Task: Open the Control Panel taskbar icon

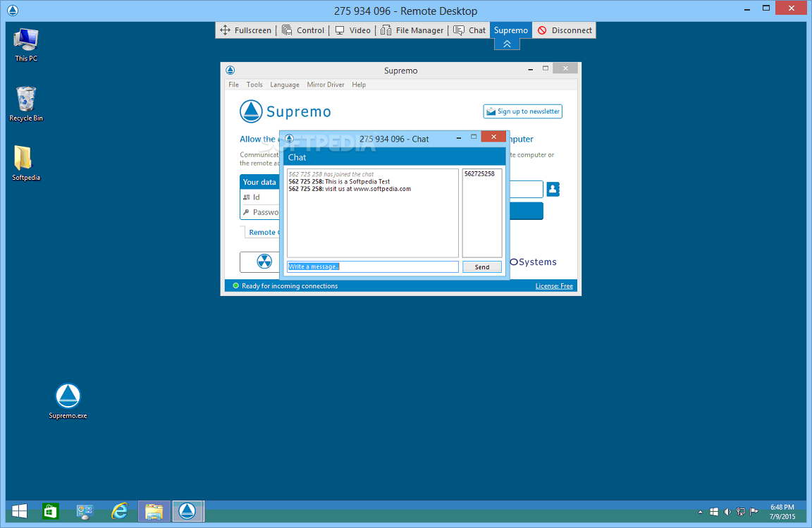Action: (x=85, y=511)
